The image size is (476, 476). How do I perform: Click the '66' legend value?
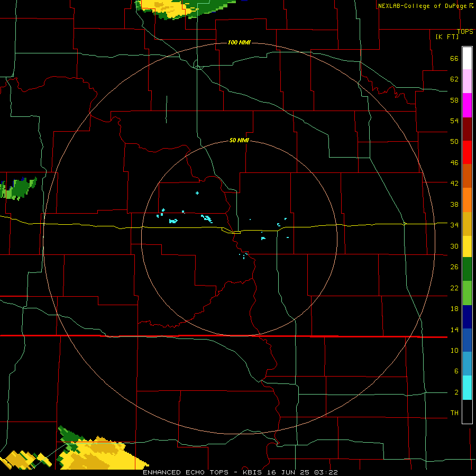pyautogui.click(x=454, y=59)
